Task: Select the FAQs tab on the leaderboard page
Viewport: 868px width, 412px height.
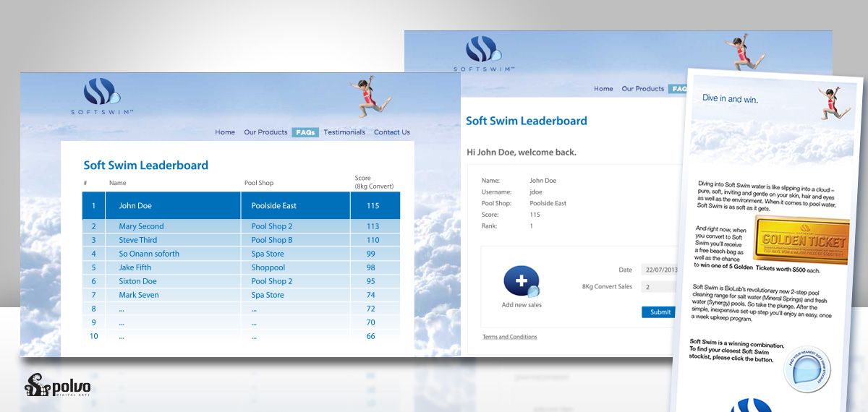Action: 305,132
